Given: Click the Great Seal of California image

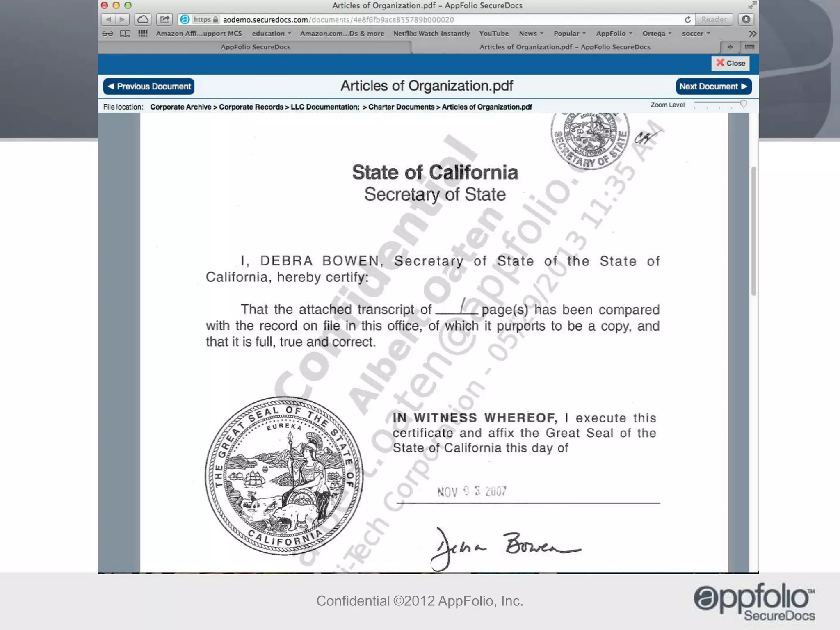Looking at the screenshot, I should [284, 476].
